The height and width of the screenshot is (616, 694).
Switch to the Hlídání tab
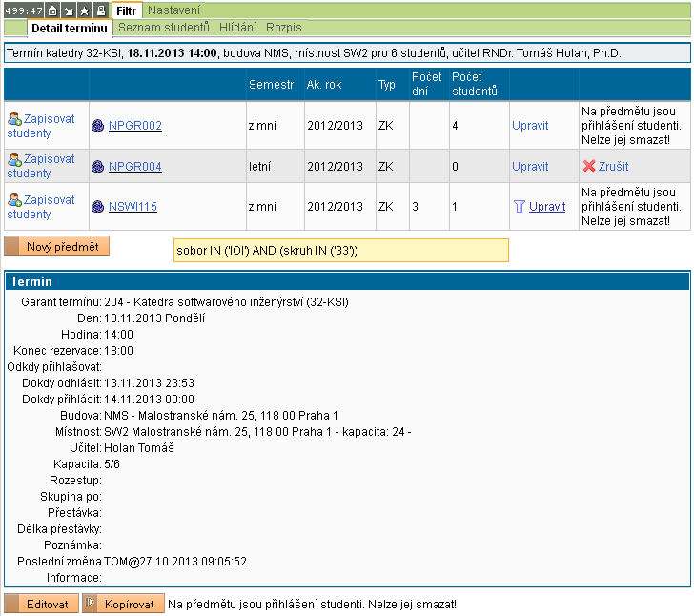pos(237,29)
